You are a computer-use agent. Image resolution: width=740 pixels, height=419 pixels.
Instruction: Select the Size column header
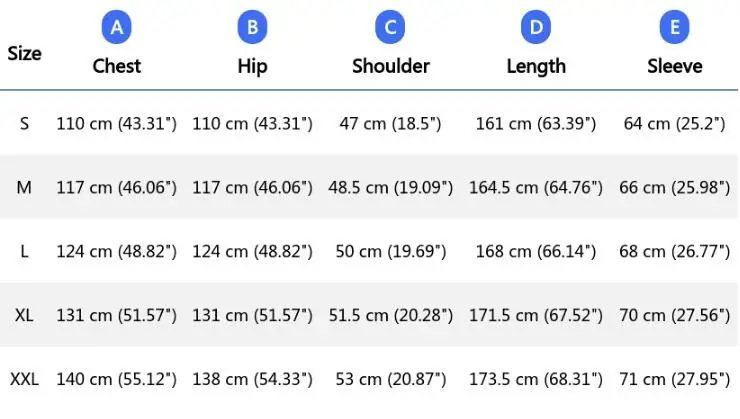click(24, 53)
